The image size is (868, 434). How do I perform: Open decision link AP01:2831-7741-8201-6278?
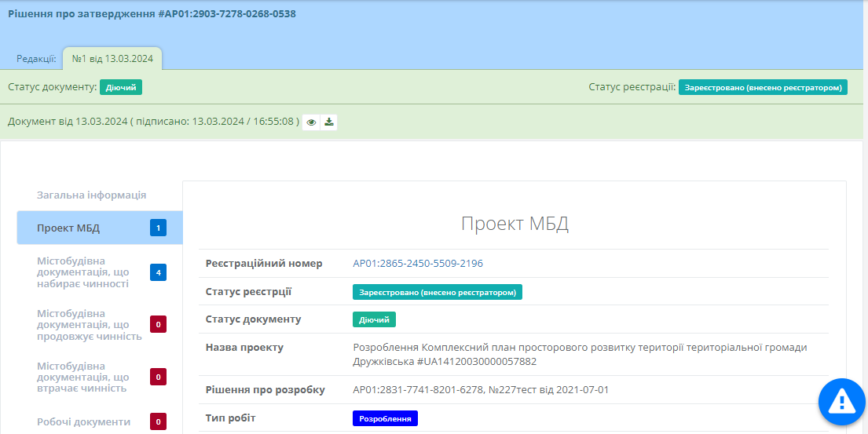[416, 390]
